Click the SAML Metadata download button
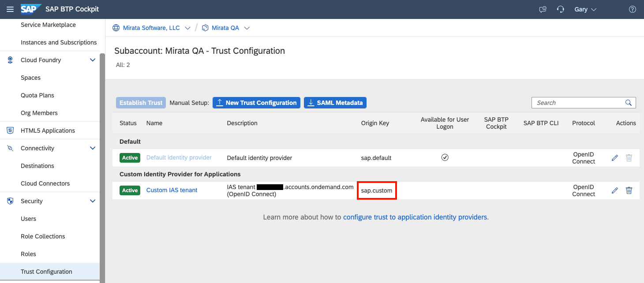 (335, 103)
